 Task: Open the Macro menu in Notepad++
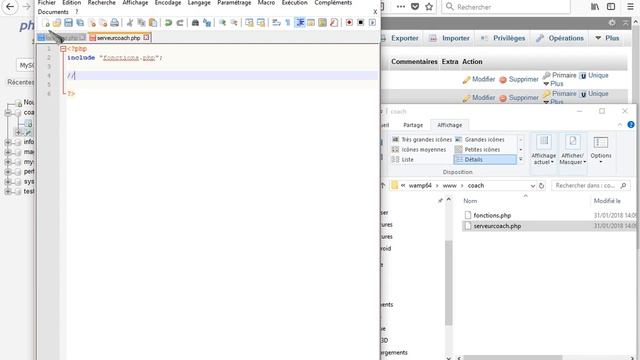point(266,3)
